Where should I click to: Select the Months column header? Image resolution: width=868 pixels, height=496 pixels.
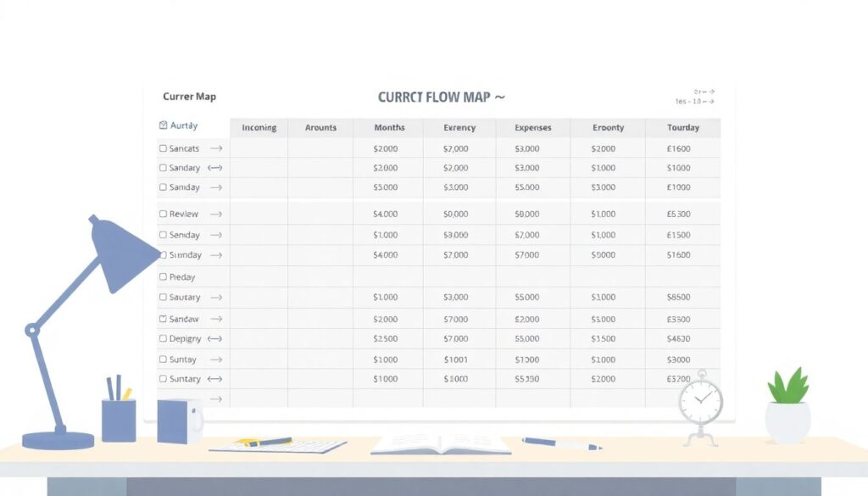coord(389,128)
